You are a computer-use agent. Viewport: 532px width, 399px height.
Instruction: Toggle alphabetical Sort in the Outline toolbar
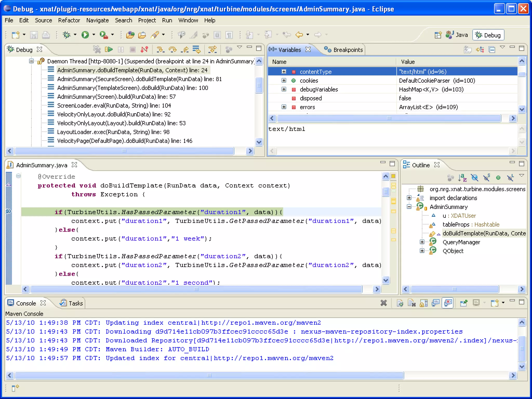click(x=462, y=178)
